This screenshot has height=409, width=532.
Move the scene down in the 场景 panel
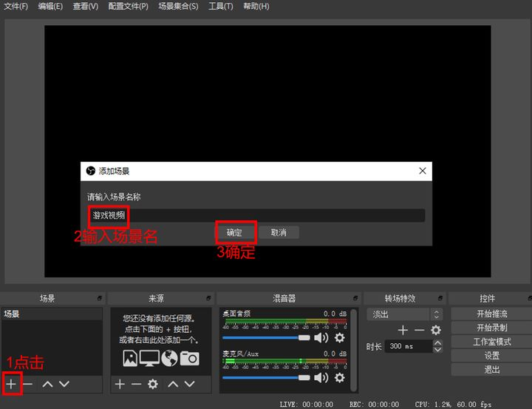64,384
